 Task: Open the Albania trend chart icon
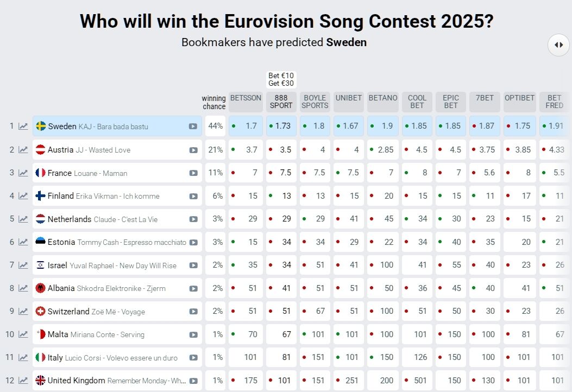[23, 288]
